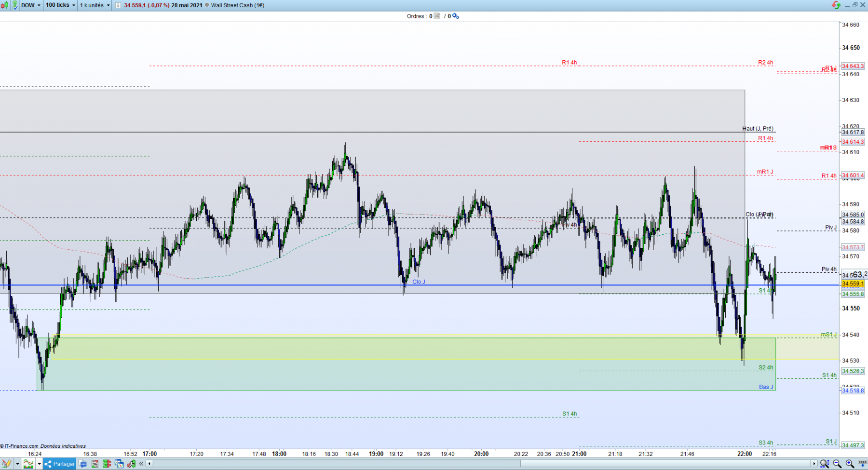868x470 pixels.
Task: Click the Partager share button
Action: coord(59,464)
